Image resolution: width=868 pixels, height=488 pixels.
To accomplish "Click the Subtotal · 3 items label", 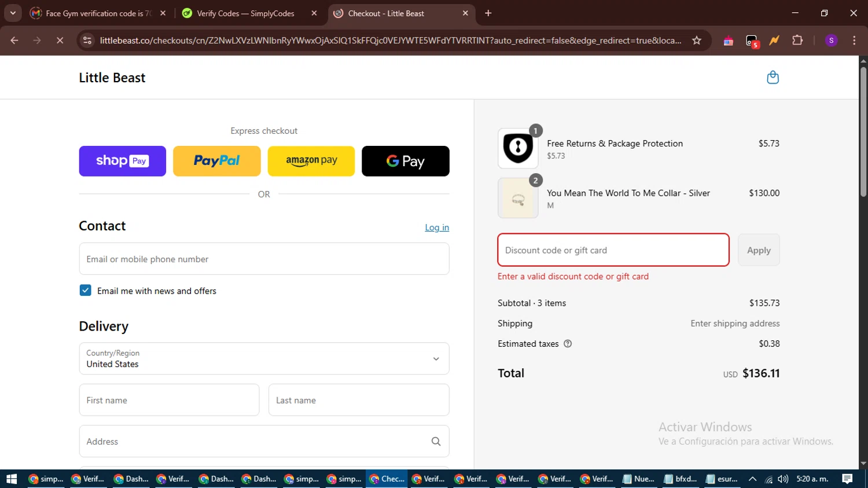I will (532, 303).
